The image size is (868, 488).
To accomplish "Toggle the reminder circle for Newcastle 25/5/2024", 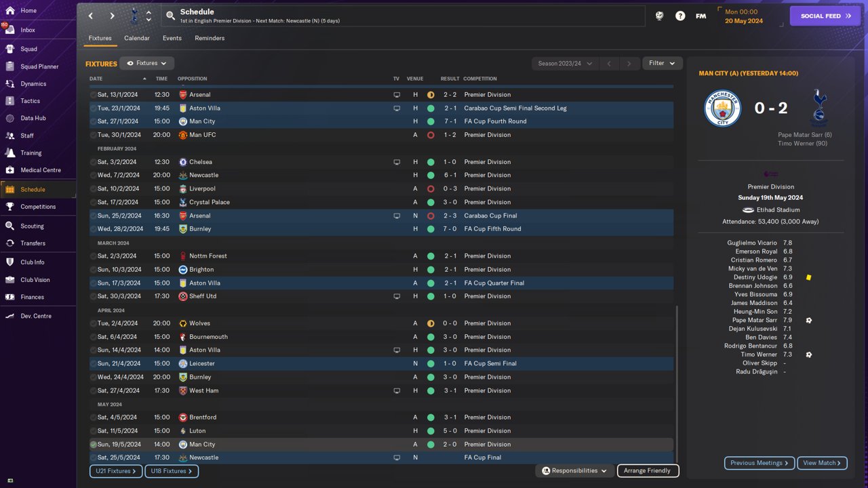I will [94, 457].
